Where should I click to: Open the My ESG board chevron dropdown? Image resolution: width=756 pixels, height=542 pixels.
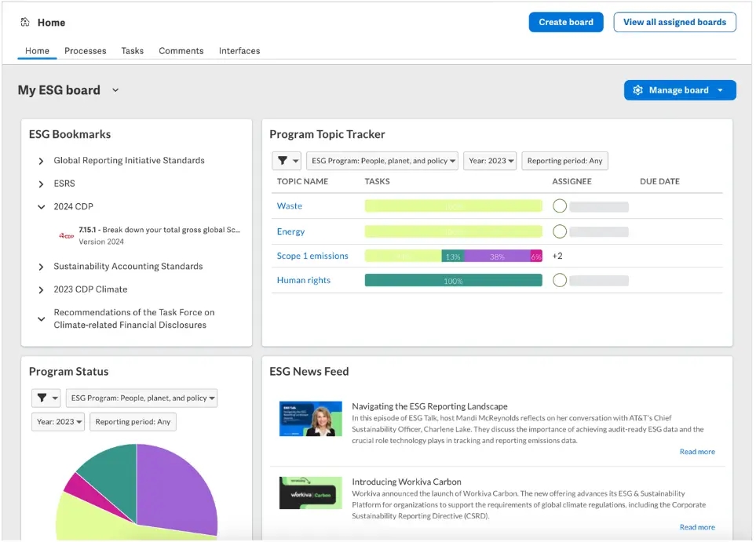pyautogui.click(x=115, y=90)
